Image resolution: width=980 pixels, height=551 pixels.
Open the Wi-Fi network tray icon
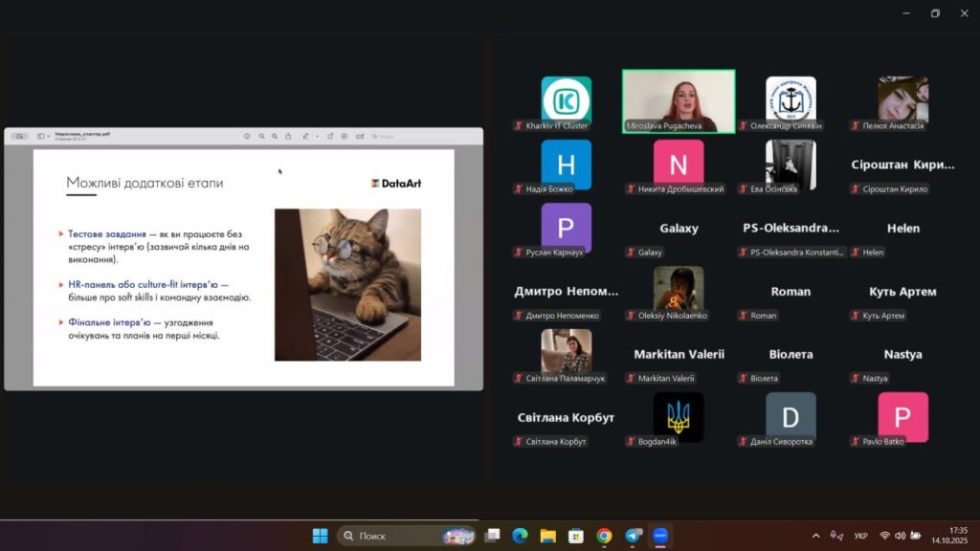(884, 536)
